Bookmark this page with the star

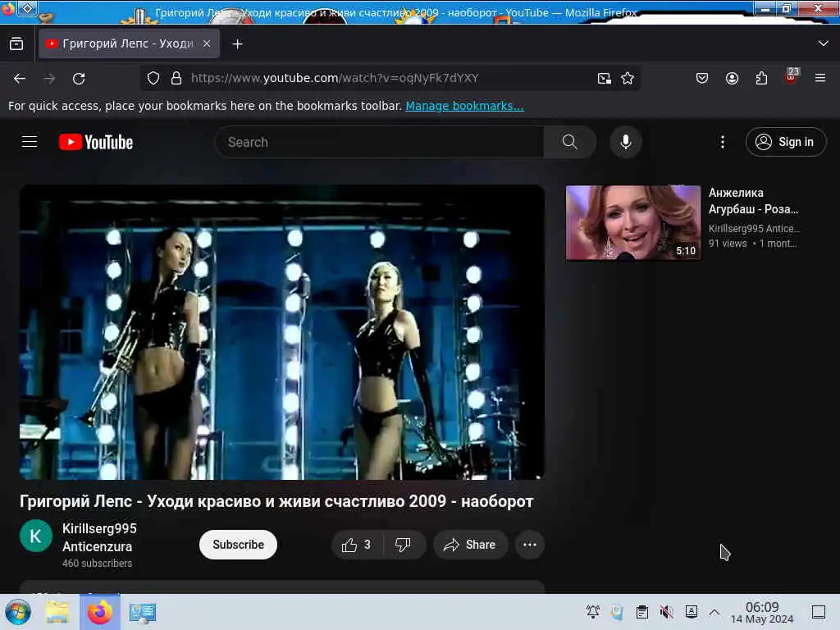click(628, 79)
